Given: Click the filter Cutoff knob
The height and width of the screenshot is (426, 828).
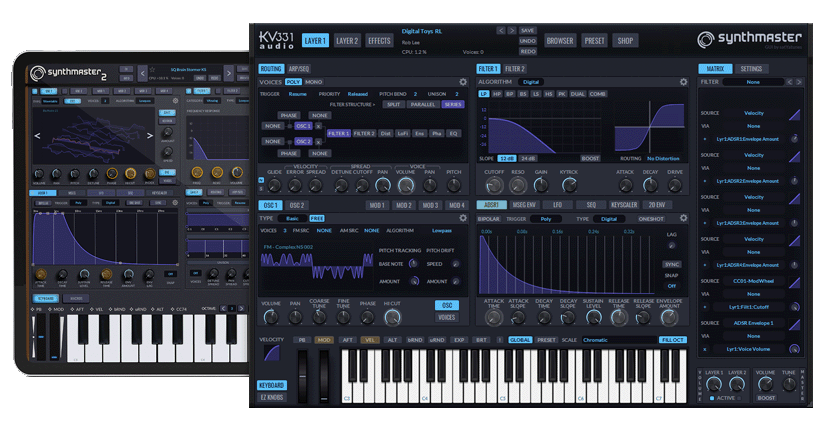Looking at the screenshot, I should coord(494,185).
